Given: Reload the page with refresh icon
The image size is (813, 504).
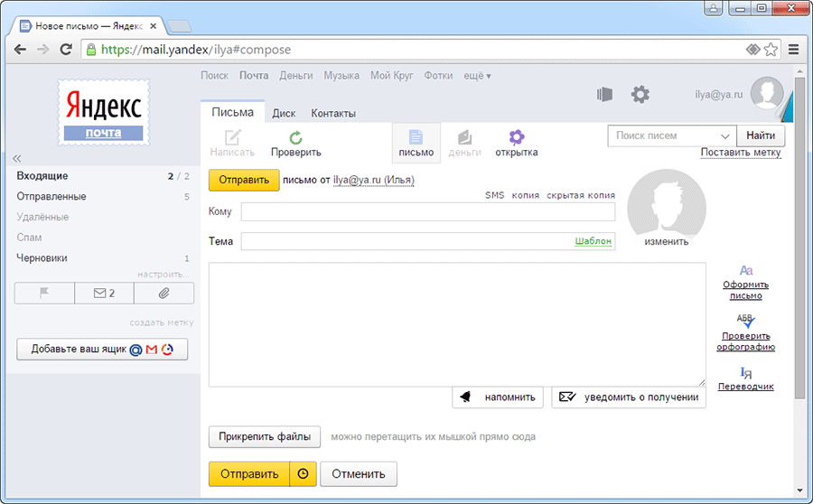Looking at the screenshot, I should (66, 50).
